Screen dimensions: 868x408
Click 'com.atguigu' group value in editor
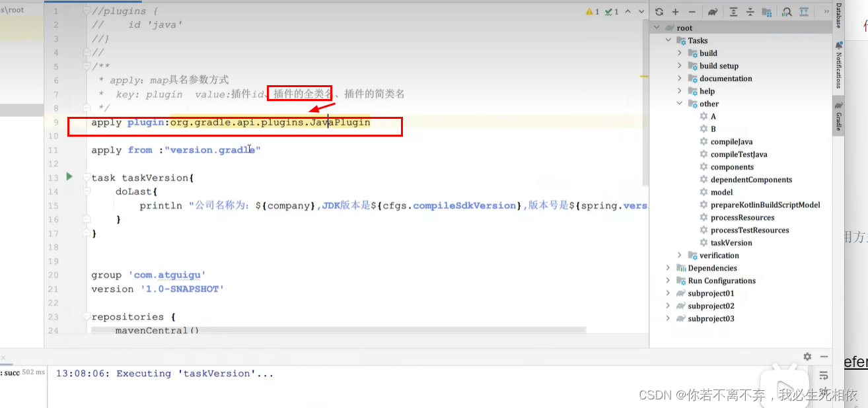click(168, 275)
